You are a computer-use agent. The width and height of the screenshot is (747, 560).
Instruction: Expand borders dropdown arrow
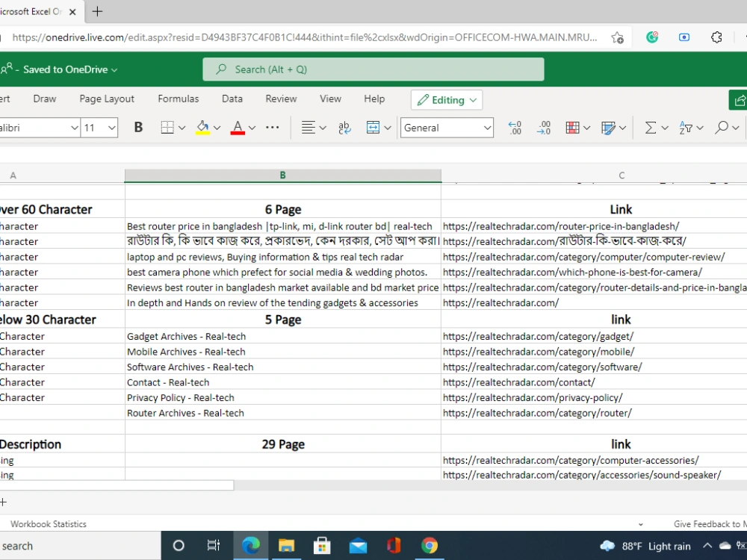pyautogui.click(x=182, y=128)
